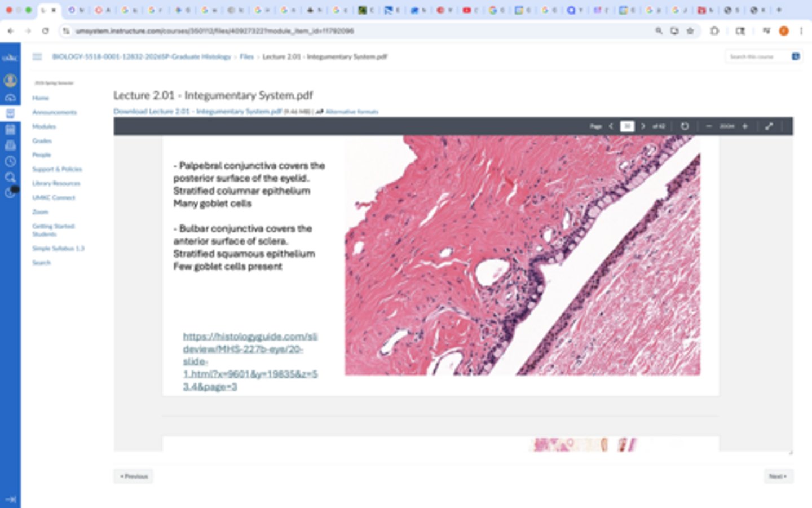
Task: Open the browser extensions puzzle icon
Action: click(714, 31)
